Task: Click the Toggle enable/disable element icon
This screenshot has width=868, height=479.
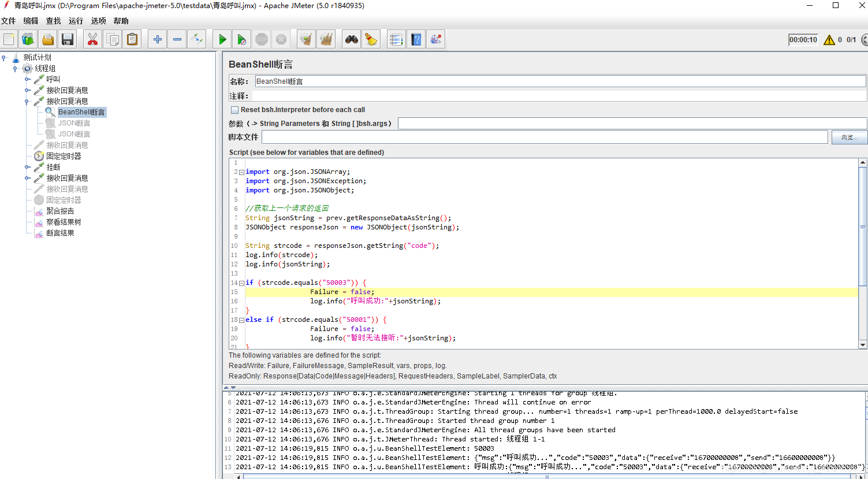Action: point(197,39)
